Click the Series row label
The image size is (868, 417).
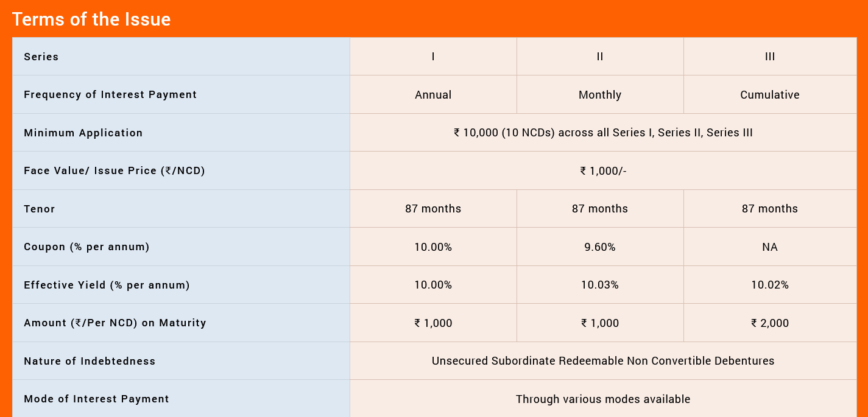click(41, 57)
